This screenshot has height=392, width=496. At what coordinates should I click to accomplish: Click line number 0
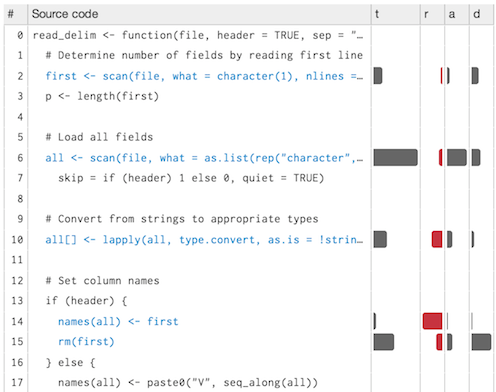click(20, 35)
